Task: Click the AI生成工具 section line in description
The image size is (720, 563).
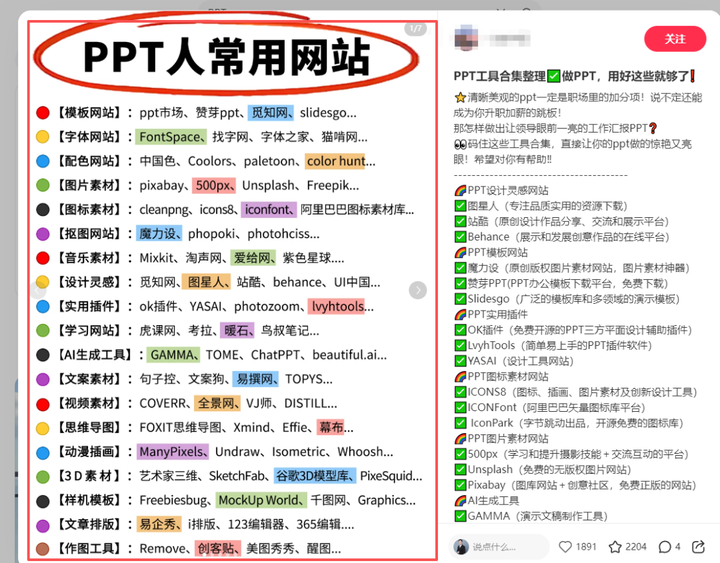Action: click(487, 501)
